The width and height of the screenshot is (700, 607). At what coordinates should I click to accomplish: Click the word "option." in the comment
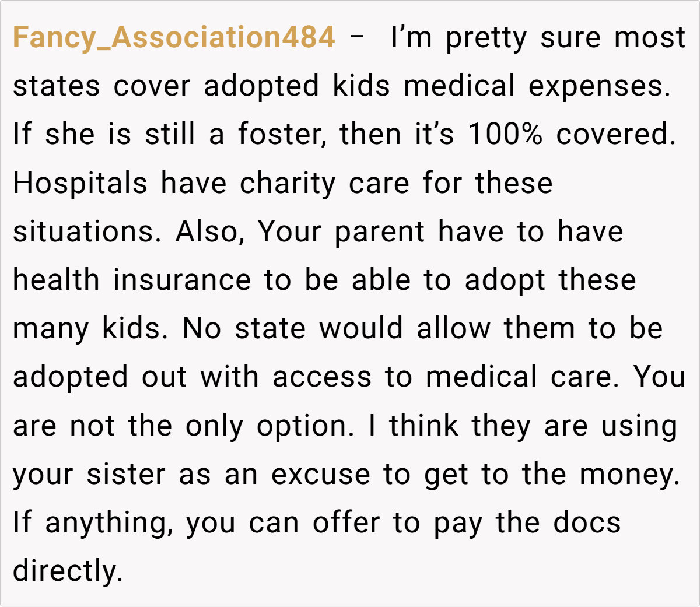coord(305,426)
